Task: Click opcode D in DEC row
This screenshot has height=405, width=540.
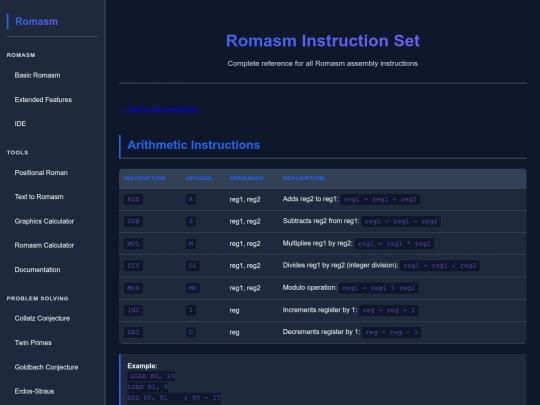Action: (191, 332)
